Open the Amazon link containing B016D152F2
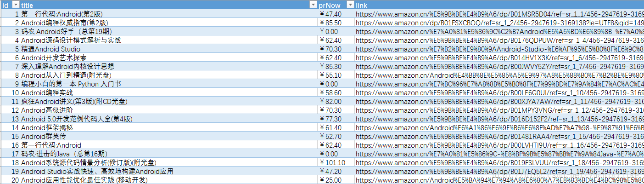The height and width of the screenshot is (184, 644). [x=499, y=119]
